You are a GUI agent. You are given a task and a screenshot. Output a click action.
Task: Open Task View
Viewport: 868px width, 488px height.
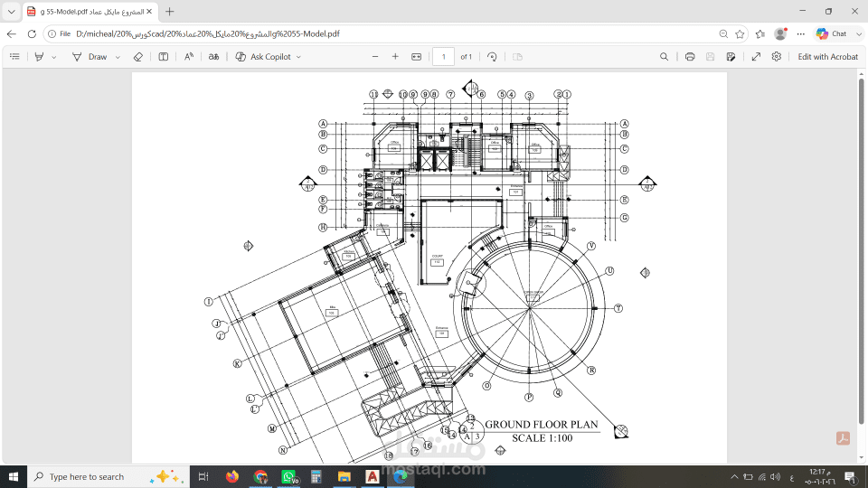tap(203, 476)
